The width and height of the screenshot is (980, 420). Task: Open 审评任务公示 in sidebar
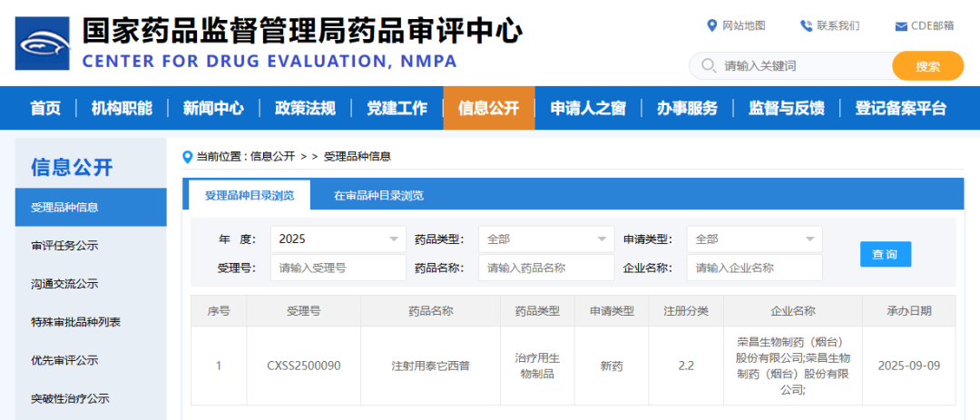click(x=64, y=245)
